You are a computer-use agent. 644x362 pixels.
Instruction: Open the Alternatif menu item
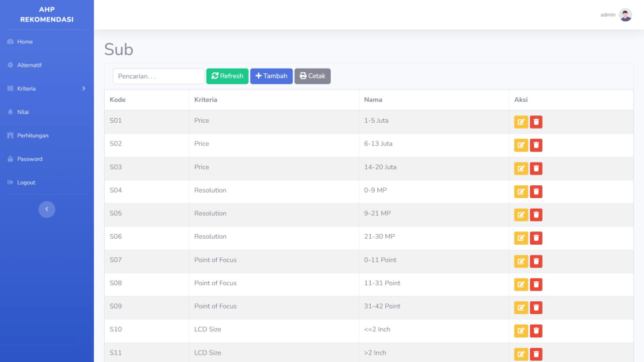[29, 65]
